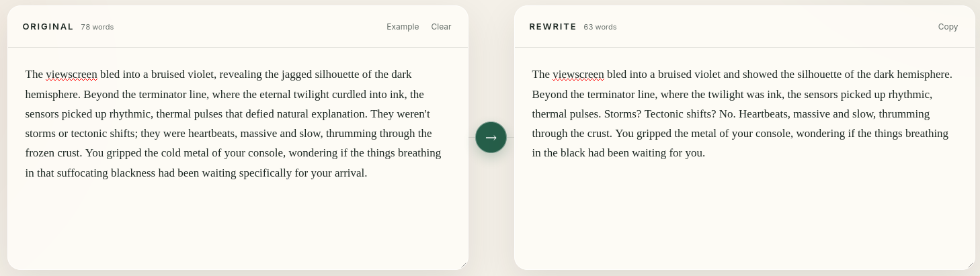
Task: Click the 78 words counter
Action: (97, 27)
